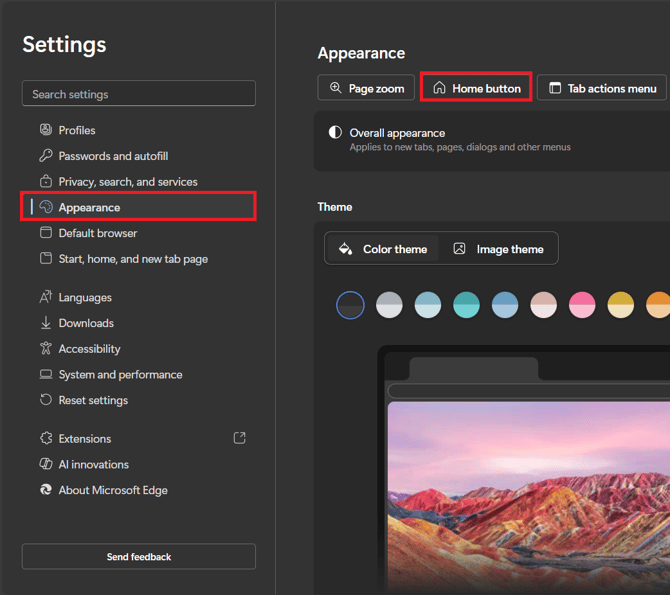Click the Extensions puzzle icon
The height and width of the screenshot is (595, 670).
coord(45,439)
